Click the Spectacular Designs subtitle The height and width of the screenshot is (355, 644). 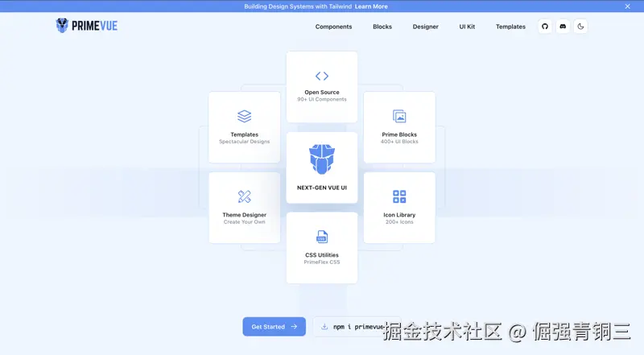coord(245,142)
